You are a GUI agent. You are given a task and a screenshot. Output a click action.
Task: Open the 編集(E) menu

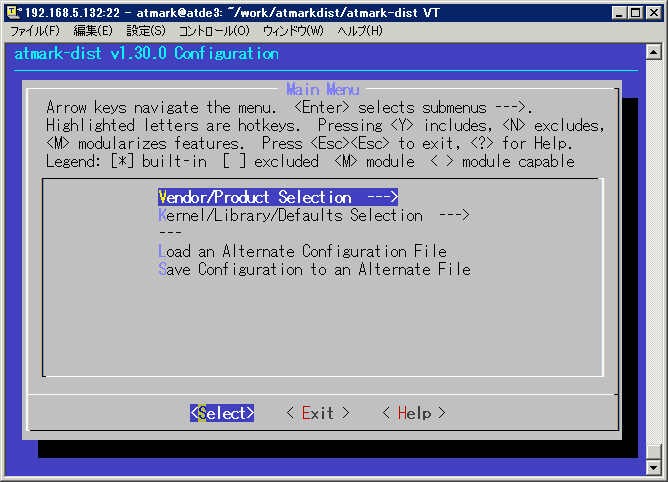point(93,31)
